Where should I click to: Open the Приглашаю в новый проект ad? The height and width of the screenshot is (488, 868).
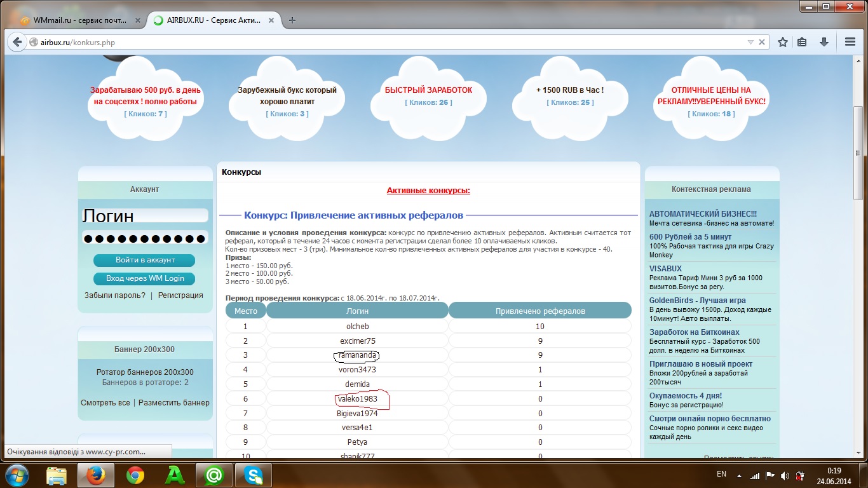(701, 364)
